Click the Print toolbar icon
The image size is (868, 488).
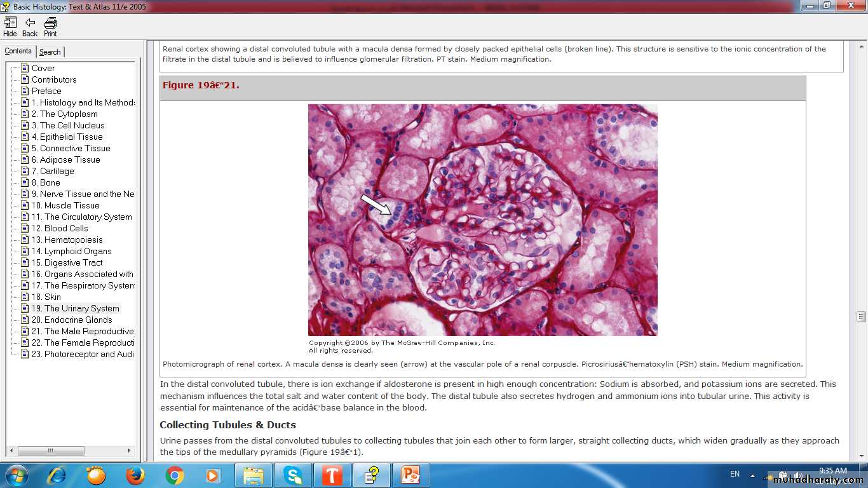click(50, 27)
